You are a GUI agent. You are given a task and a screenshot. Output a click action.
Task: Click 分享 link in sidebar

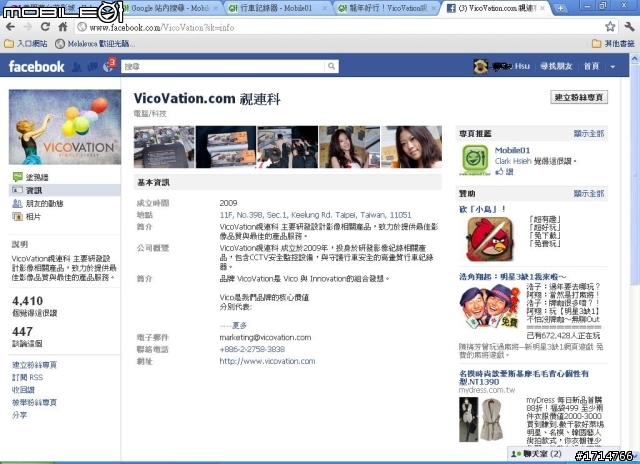(x=19, y=415)
